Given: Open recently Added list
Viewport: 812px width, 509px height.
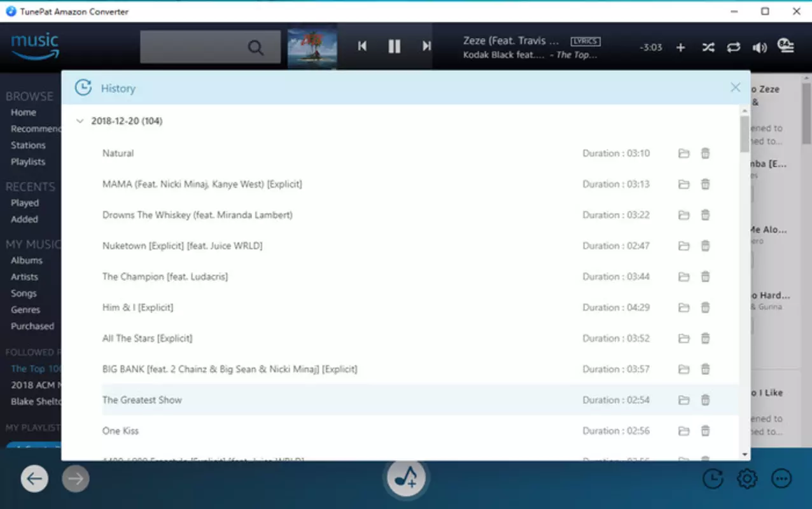Looking at the screenshot, I should coord(24,220).
